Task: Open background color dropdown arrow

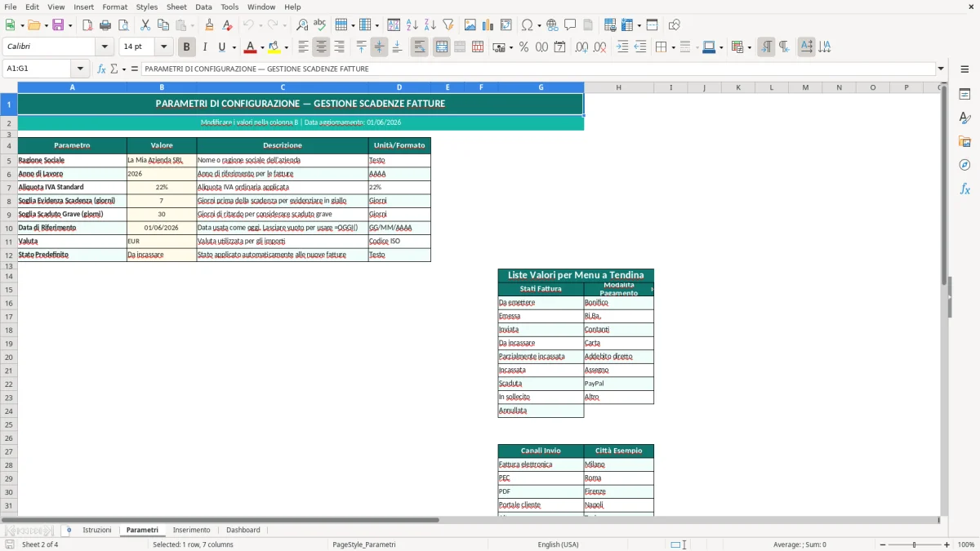Action: tap(285, 47)
